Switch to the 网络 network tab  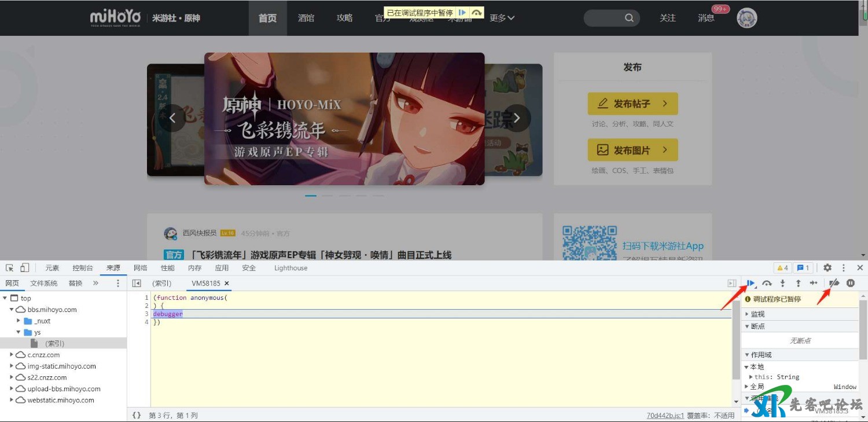140,268
